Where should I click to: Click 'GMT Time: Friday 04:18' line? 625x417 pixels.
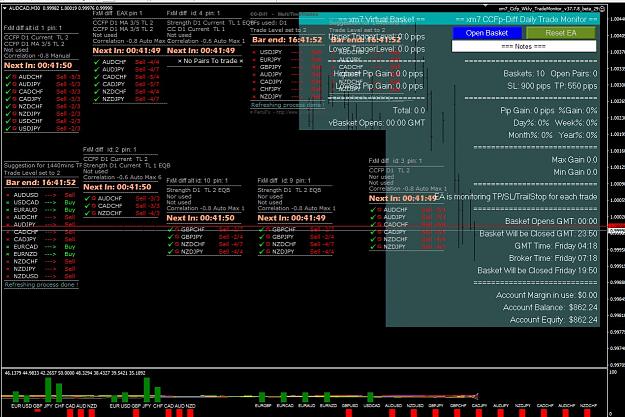click(556, 246)
